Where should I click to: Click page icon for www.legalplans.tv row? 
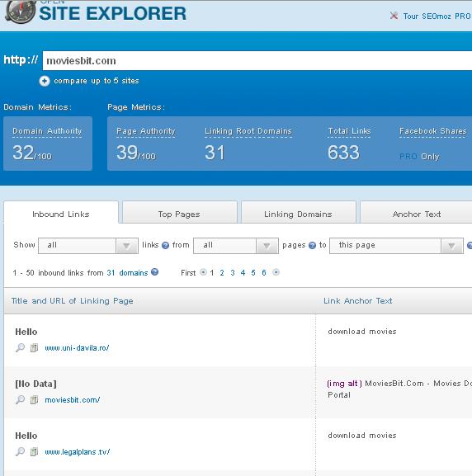[x=34, y=452]
